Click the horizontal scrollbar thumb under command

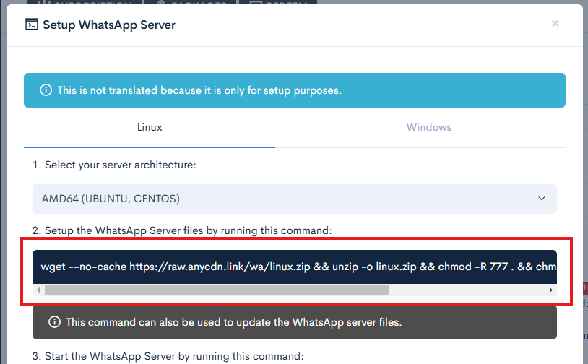pos(217,290)
